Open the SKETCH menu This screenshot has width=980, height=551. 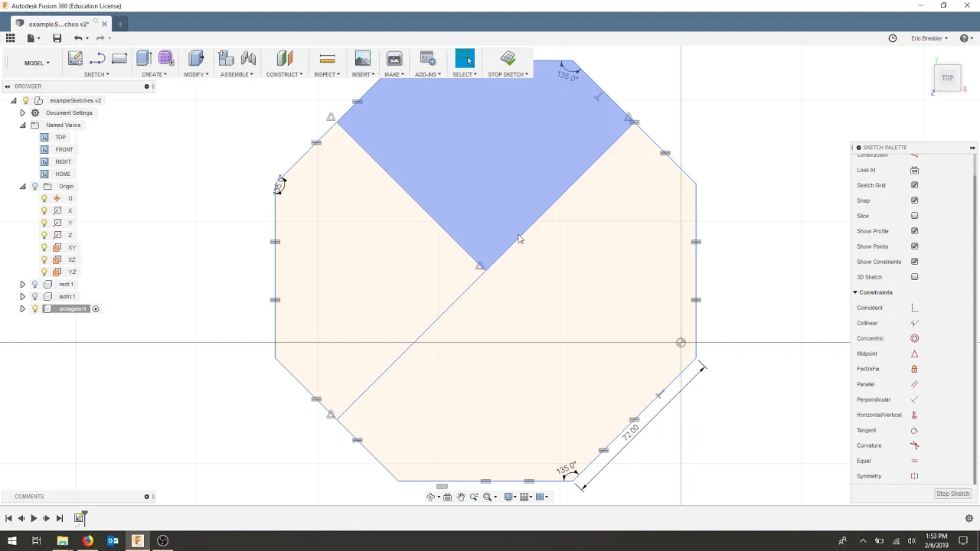[x=96, y=74]
